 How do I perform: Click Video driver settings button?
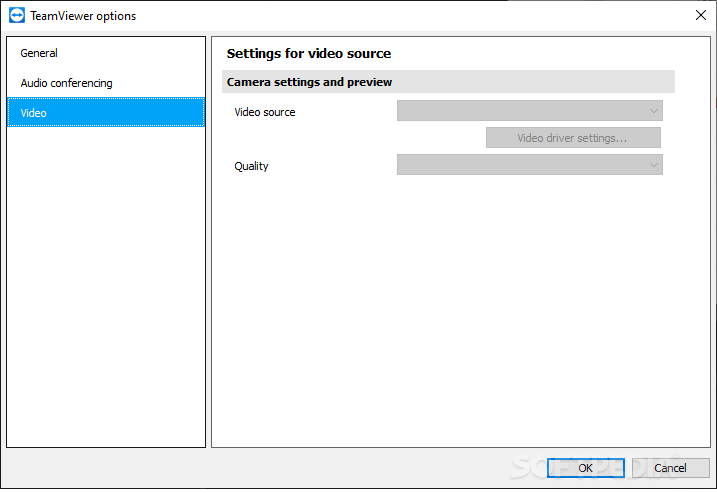573,138
